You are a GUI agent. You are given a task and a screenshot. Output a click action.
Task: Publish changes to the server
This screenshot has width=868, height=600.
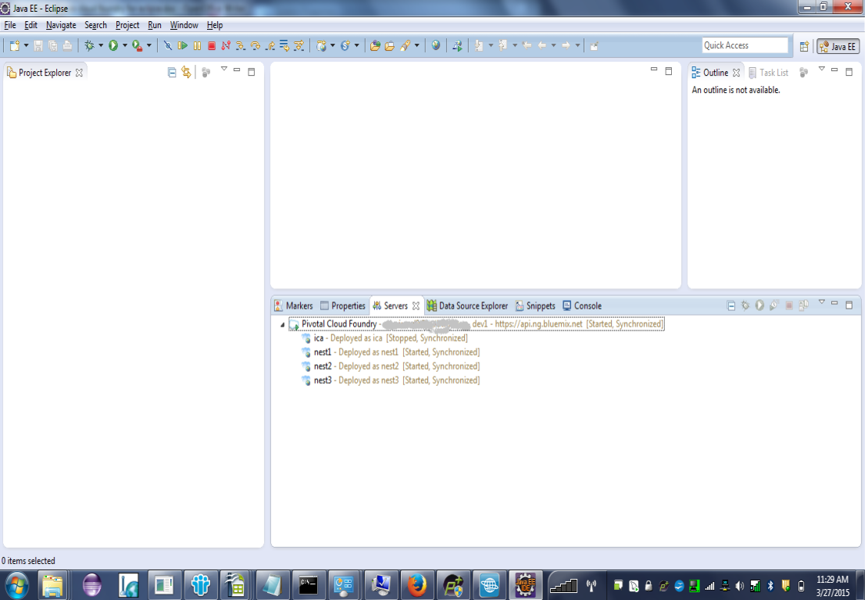click(x=803, y=305)
